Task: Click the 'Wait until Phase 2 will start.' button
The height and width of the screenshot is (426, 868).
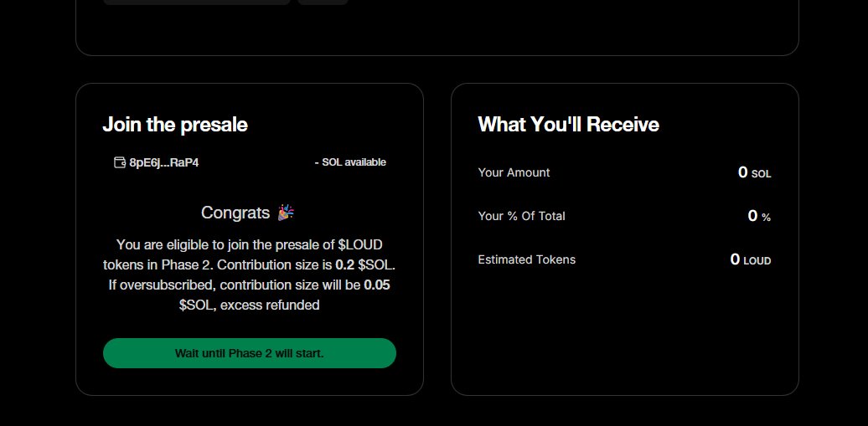Action: point(250,353)
